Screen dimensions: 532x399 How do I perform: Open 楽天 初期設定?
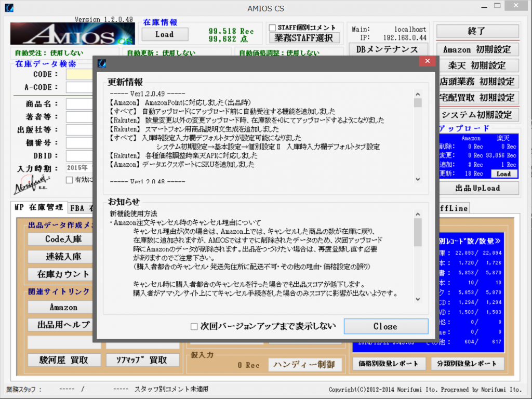(478, 65)
